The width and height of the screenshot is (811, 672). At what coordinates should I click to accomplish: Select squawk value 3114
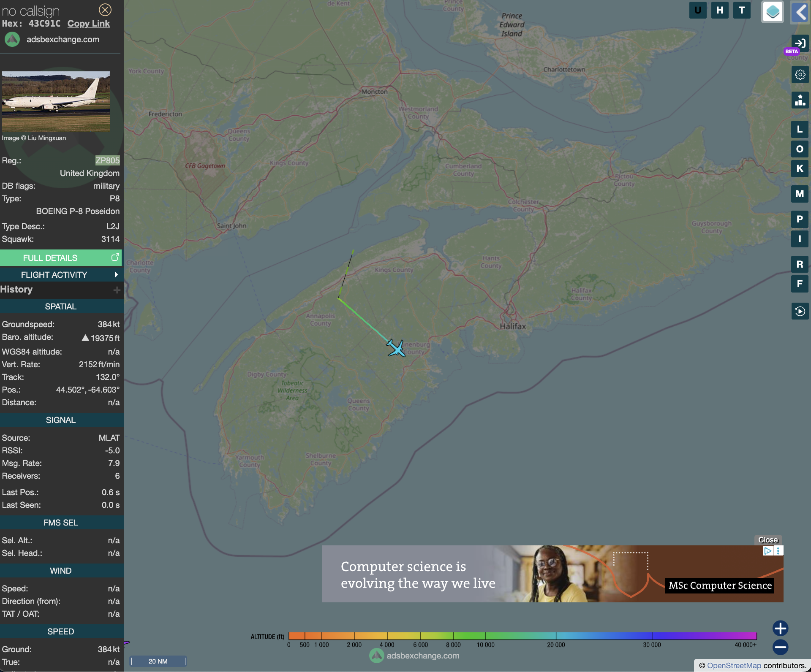(111, 239)
